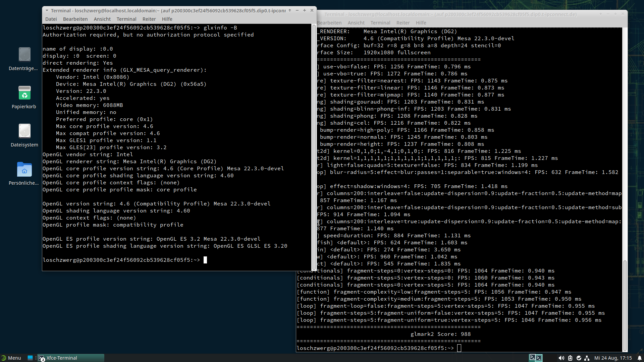Open Ansicht menu in background terminal
This screenshot has width=644, height=362.
pyautogui.click(x=356, y=23)
